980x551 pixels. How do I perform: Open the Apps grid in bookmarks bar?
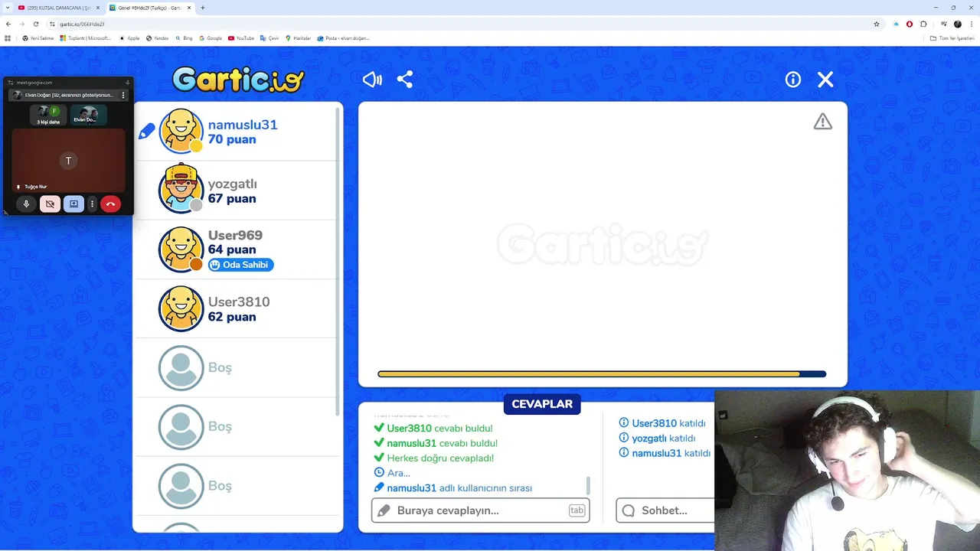tap(8, 38)
